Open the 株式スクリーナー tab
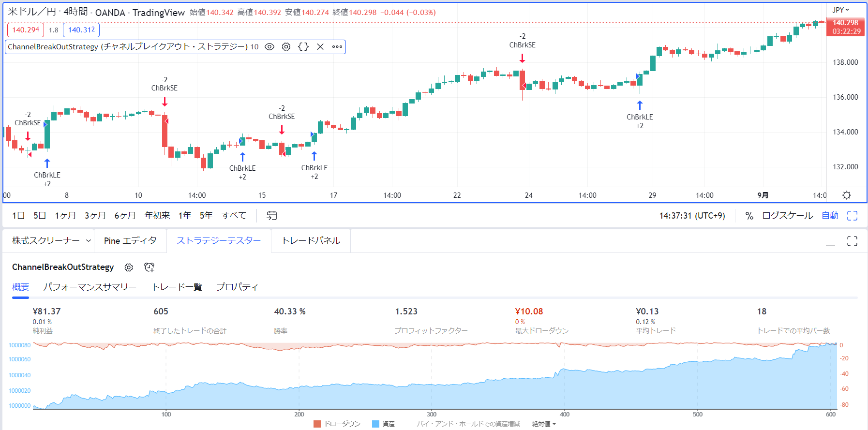Image resolution: width=868 pixels, height=430 pixels. pyautogui.click(x=46, y=241)
